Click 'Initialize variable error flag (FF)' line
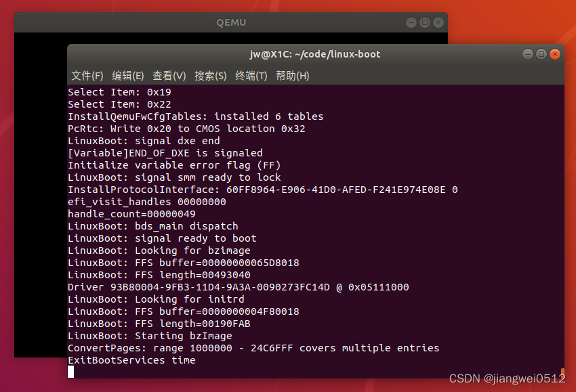Image resolution: width=576 pixels, height=392 pixels. coord(174,165)
